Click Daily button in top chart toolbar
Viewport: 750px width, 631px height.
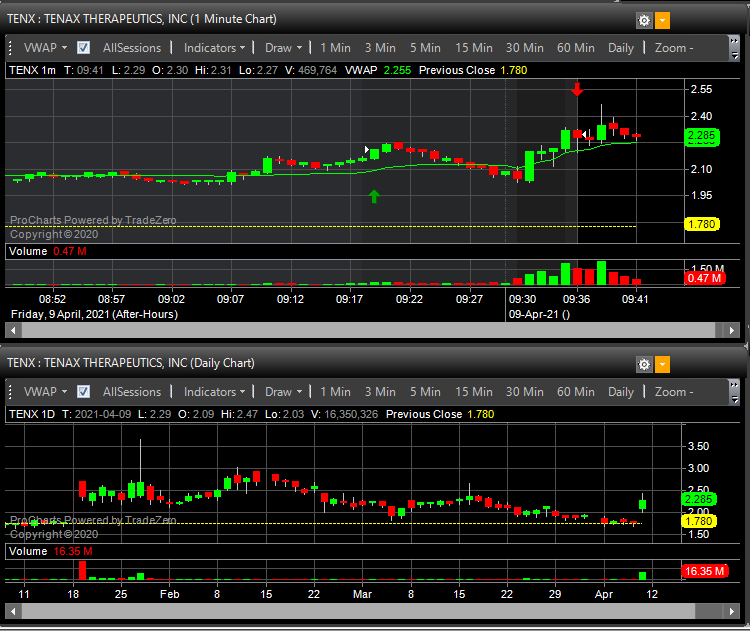point(621,48)
